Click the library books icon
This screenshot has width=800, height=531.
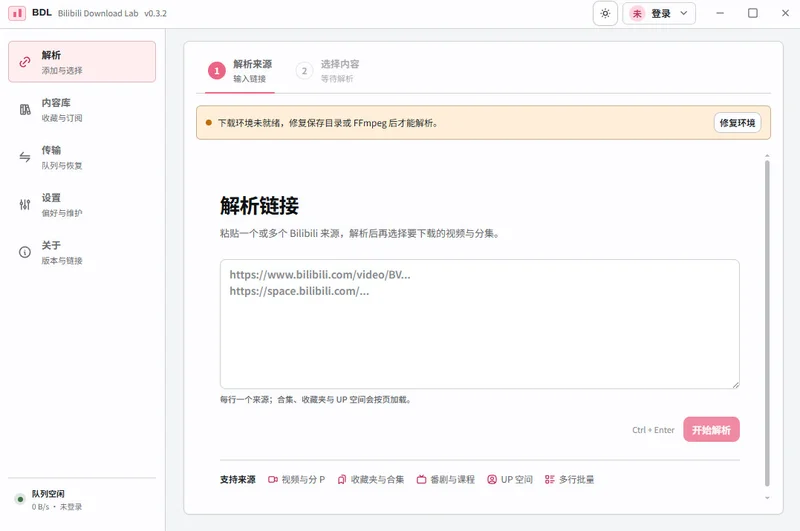pos(25,110)
